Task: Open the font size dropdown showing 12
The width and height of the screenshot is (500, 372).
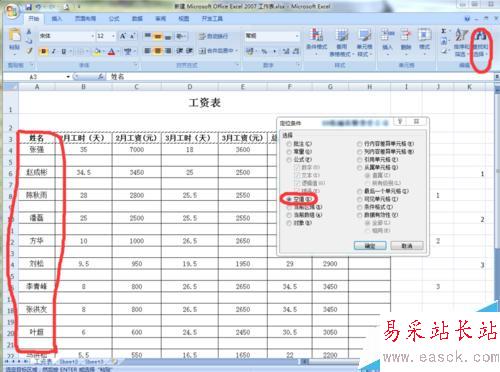Action: coord(113,36)
